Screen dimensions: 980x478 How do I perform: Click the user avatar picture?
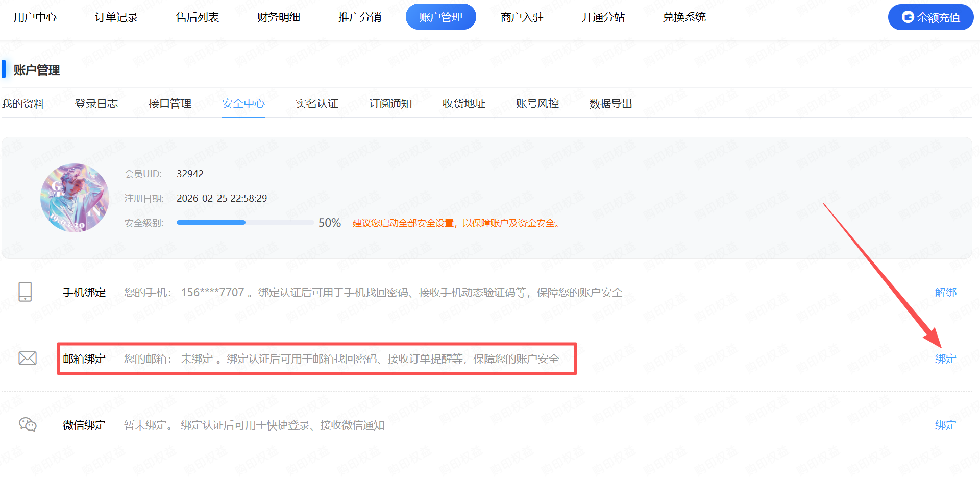(75, 198)
